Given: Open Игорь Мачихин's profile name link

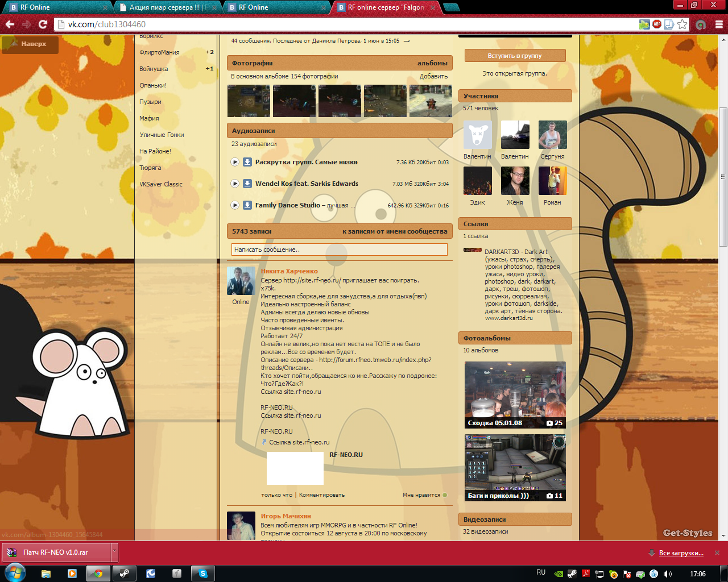Looking at the screenshot, I should [286, 516].
